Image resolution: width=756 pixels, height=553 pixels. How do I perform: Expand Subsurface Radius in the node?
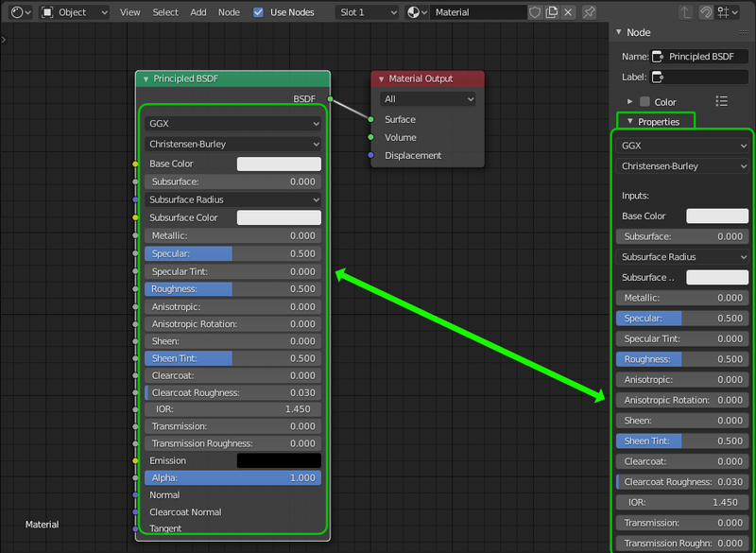point(233,199)
